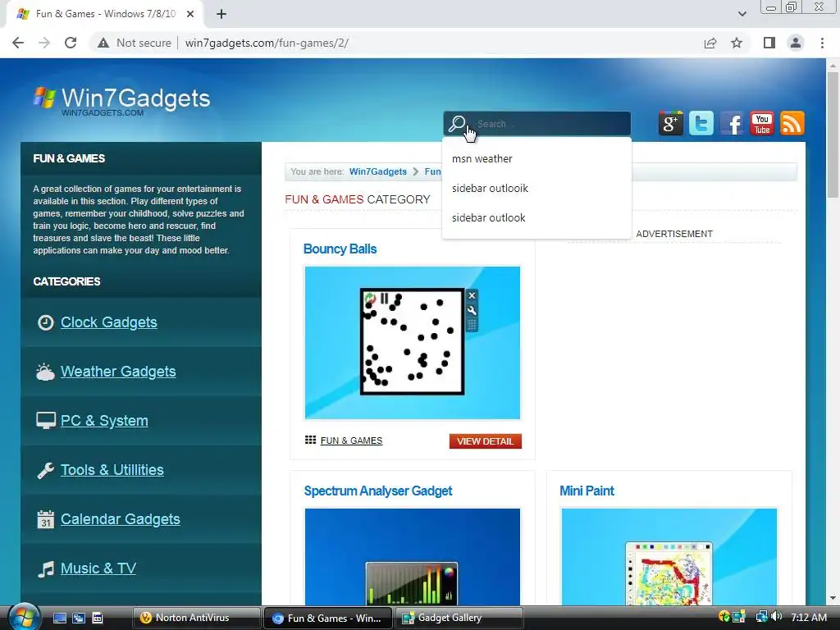Open Spectrum Analyser Gadget title link
The image size is (840, 630).
377,491
